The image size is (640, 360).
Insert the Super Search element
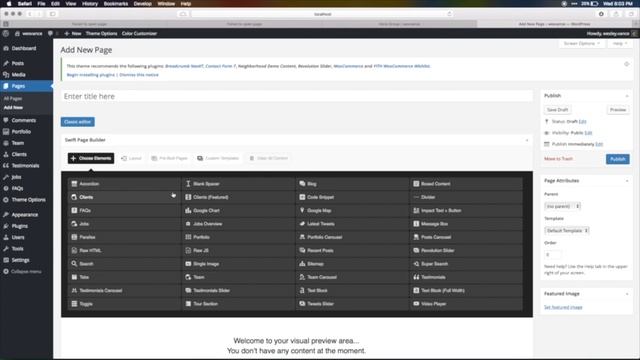coord(466,264)
